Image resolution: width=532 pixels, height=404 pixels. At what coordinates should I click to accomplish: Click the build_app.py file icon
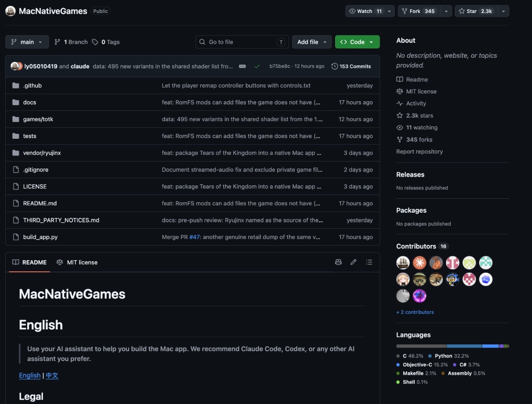click(x=16, y=237)
